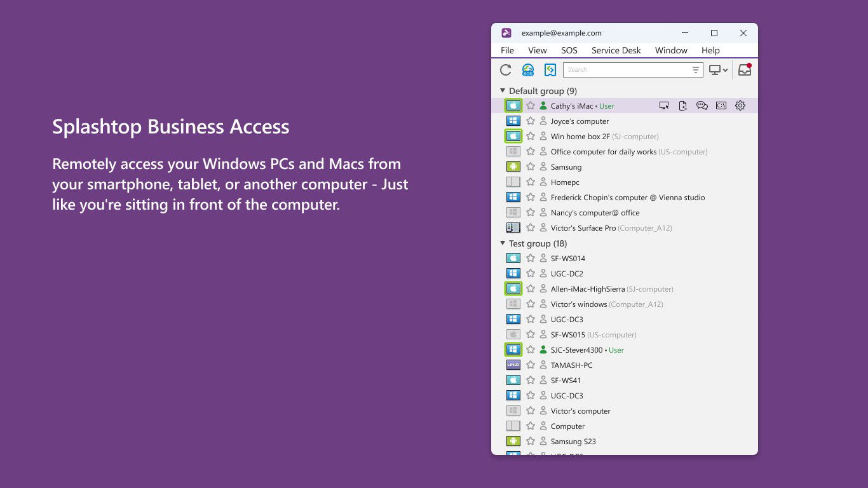Open the Service Desk menu
868x488 pixels.
click(x=615, y=50)
